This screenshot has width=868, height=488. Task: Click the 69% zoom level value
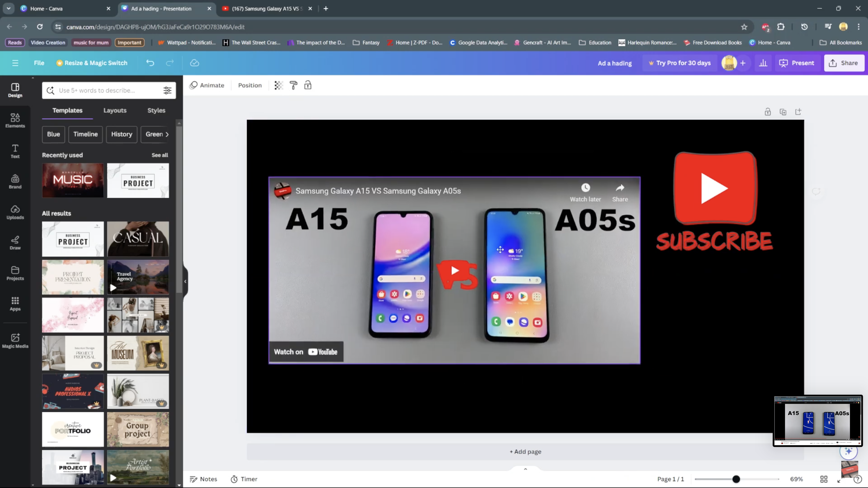(797, 479)
